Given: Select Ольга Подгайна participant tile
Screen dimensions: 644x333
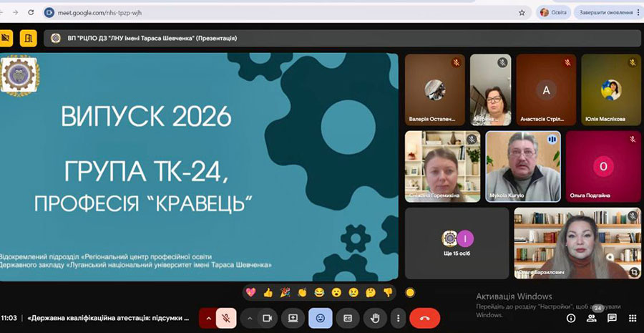Looking at the screenshot, I should [x=603, y=166].
